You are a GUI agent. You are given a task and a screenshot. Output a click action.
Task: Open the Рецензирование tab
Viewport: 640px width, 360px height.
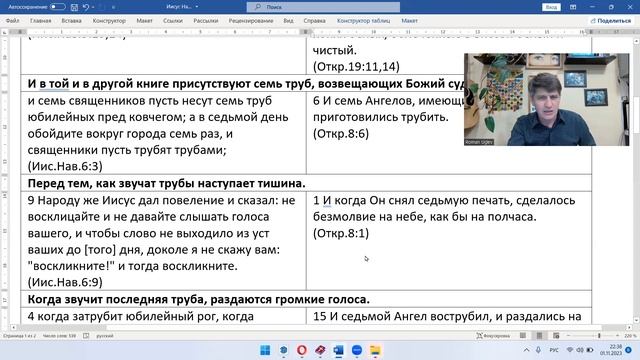pyautogui.click(x=251, y=20)
